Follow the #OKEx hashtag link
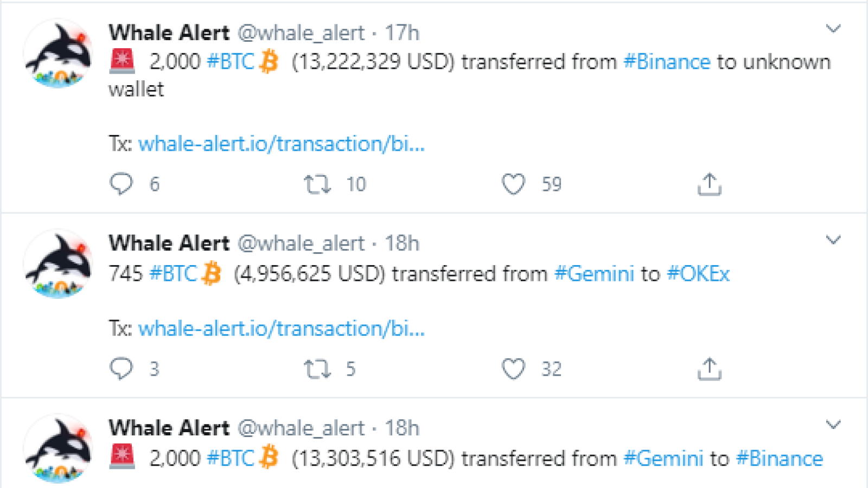Image resolution: width=868 pixels, height=488 pixels. coord(698,274)
